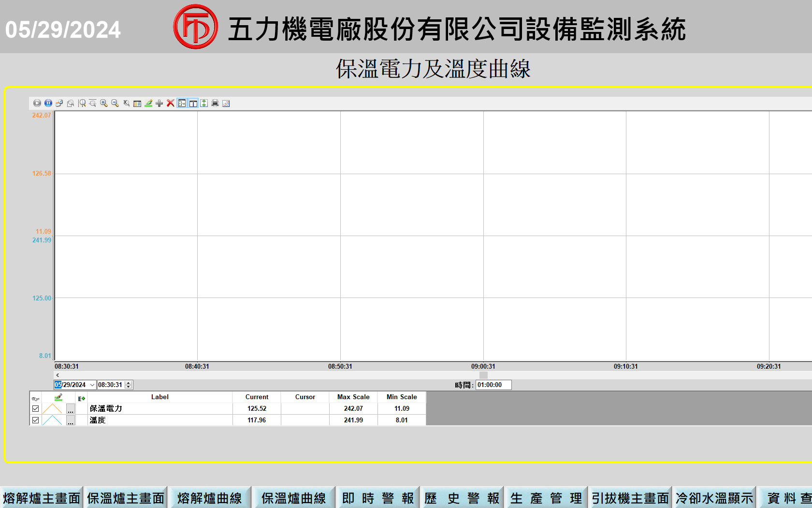Click the magnifier zoom-in icon
812x508 pixels.
click(x=104, y=103)
